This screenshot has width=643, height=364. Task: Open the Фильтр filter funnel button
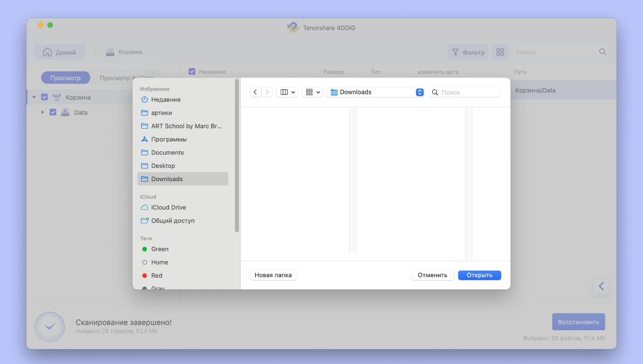468,52
